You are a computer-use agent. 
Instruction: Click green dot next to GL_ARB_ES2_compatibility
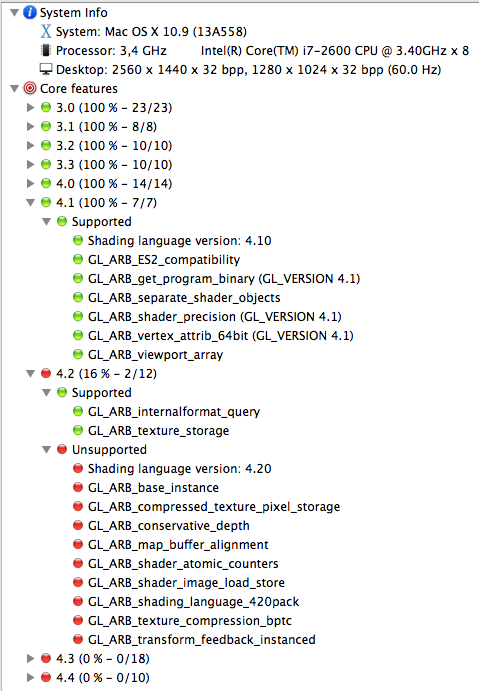78,259
